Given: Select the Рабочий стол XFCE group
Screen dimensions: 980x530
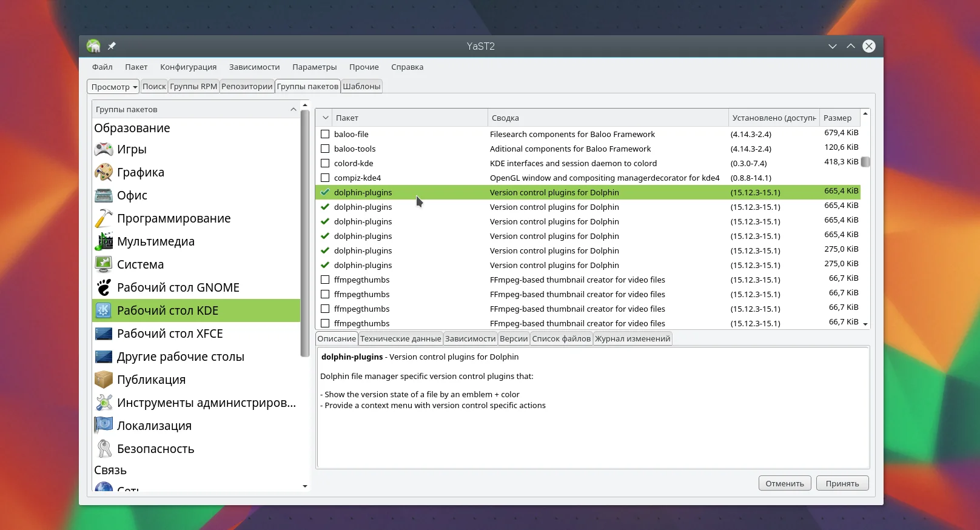Looking at the screenshot, I should [170, 334].
